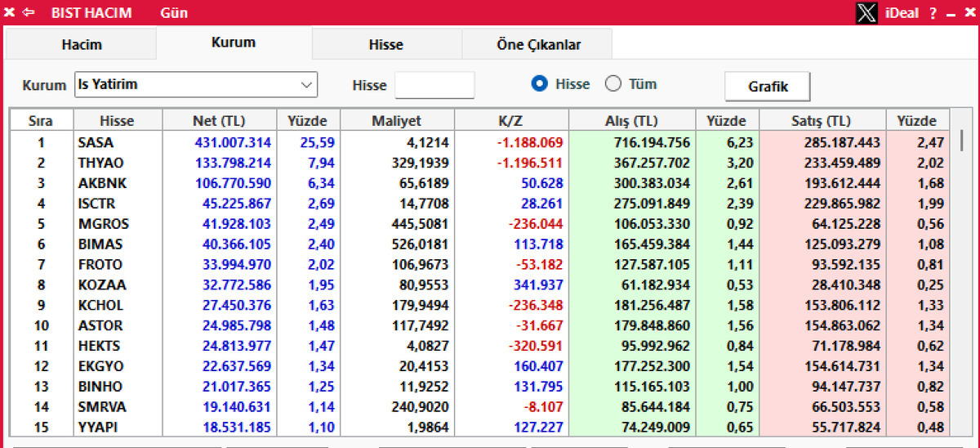Select the AKBNK stock name
This screenshot has width=980, height=448.
(x=102, y=183)
